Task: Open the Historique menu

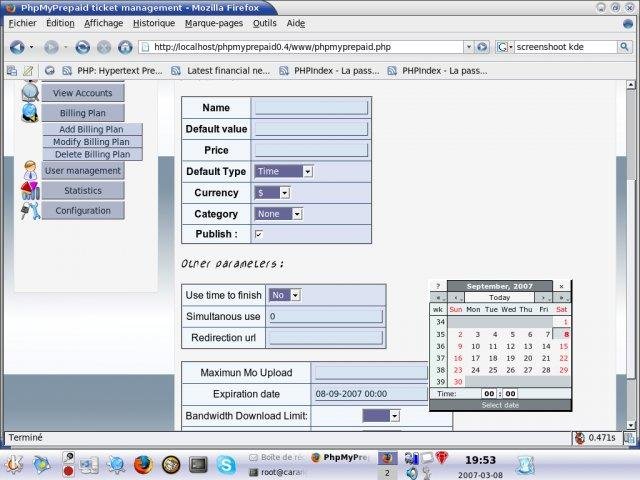Action: pyautogui.click(x=154, y=23)
